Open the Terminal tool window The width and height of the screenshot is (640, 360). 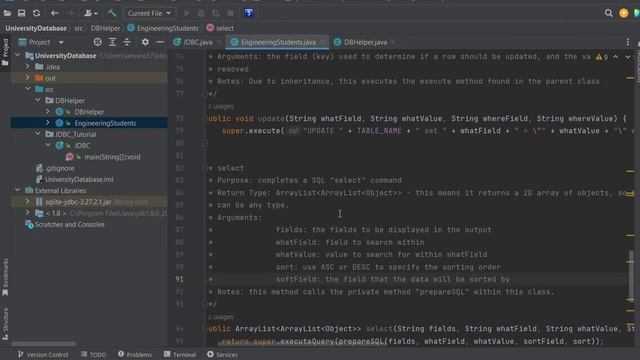pos(180,355)
